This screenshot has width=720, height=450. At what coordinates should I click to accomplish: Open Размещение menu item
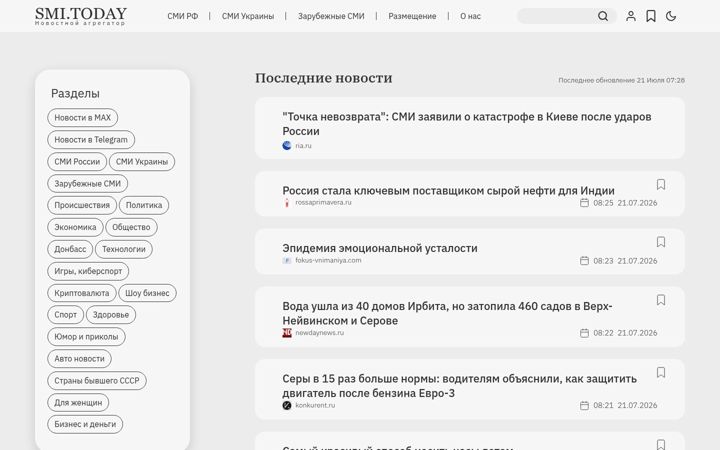tap(412, 16)
